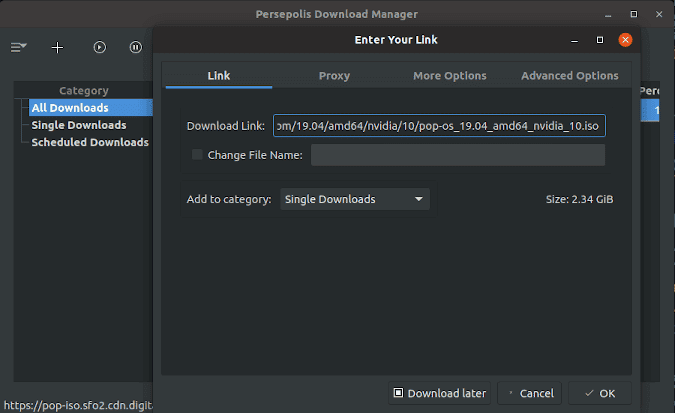Select Scheduled Downloads category
This screenshot has height=413, width=675.
pos(90,142)
